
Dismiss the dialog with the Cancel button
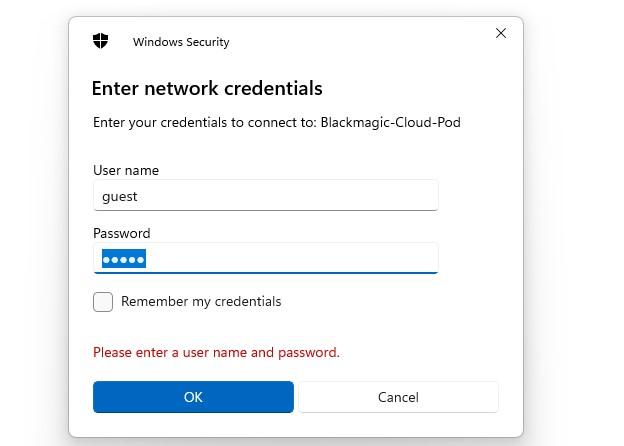tap(398, 397)
